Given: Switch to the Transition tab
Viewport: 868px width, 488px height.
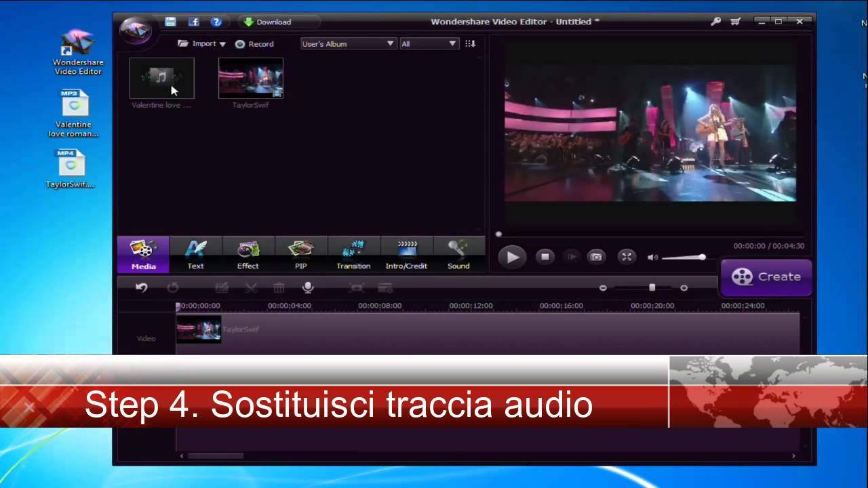Looking at the screenshot, I should click(x=353, y=254).
